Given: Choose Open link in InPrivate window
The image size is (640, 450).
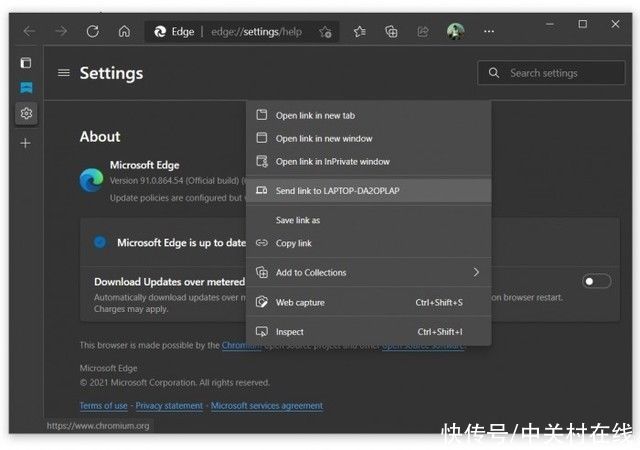Looking at the screenshot, I should pos(368,162).
